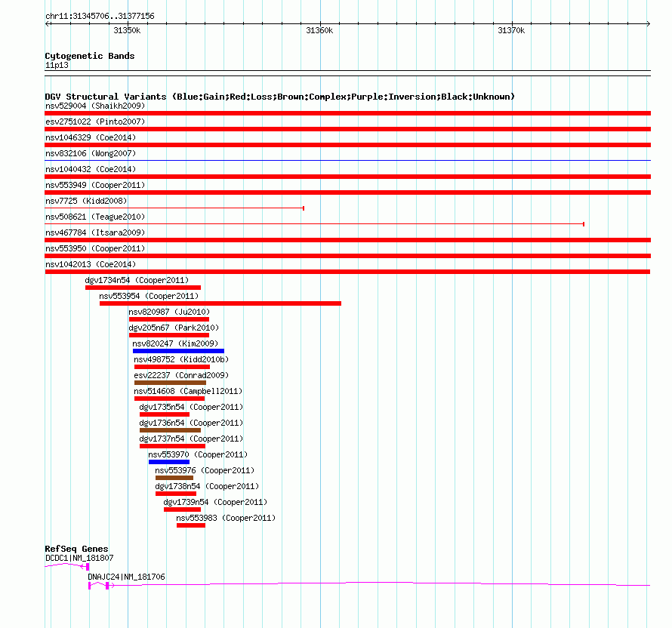The image size is (672, 628).
Task: Click the Cytogenetic Bands track title
Action: tap(90, 56)
